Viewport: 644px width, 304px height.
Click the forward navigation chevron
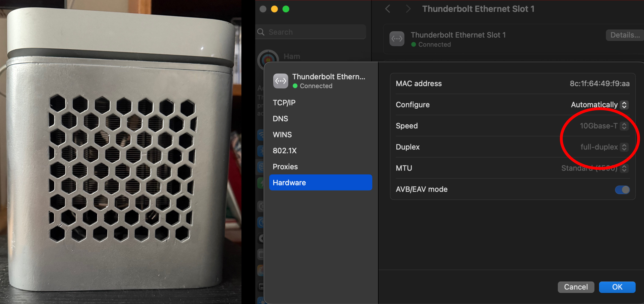click(408, 9)
